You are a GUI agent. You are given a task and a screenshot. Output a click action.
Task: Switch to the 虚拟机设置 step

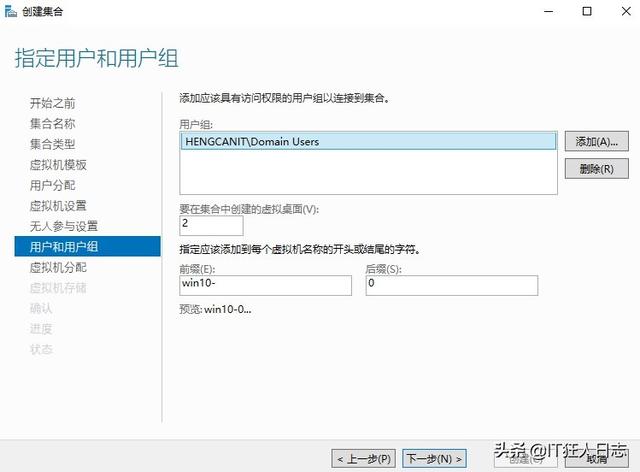tap(58, 206)
